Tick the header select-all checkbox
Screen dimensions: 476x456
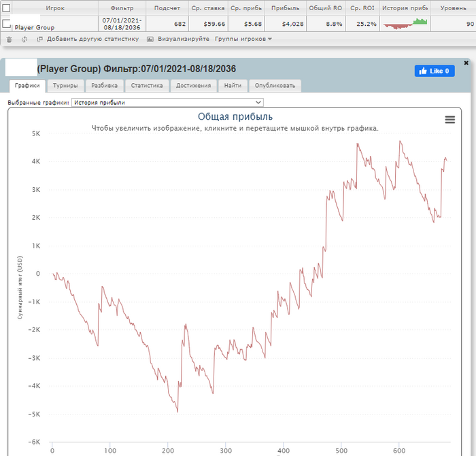(x=6, y=8)
